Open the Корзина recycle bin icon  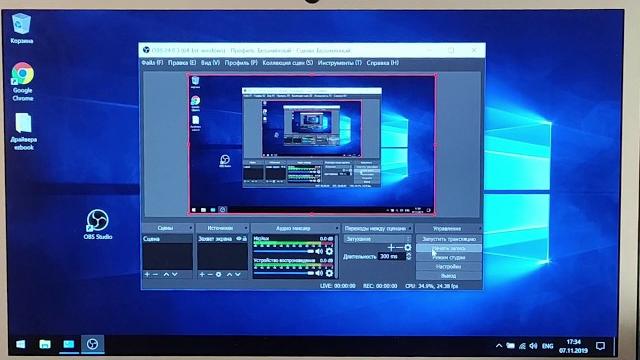(21, 28)
